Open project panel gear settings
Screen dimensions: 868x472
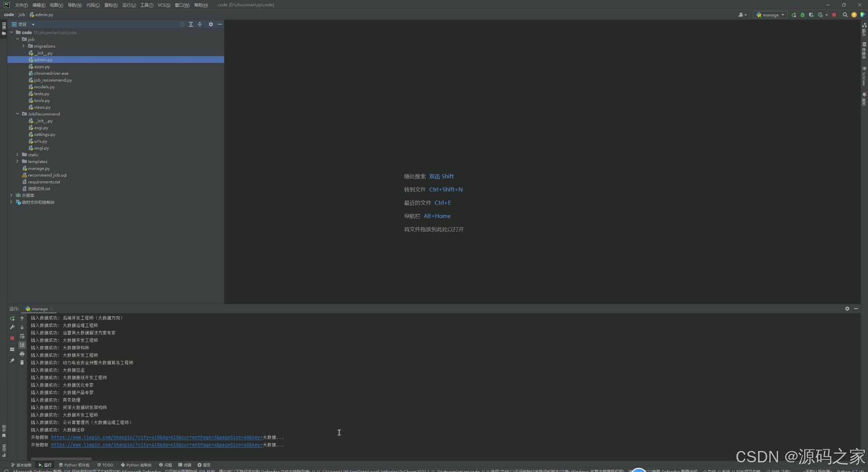[x=211, y=24]
